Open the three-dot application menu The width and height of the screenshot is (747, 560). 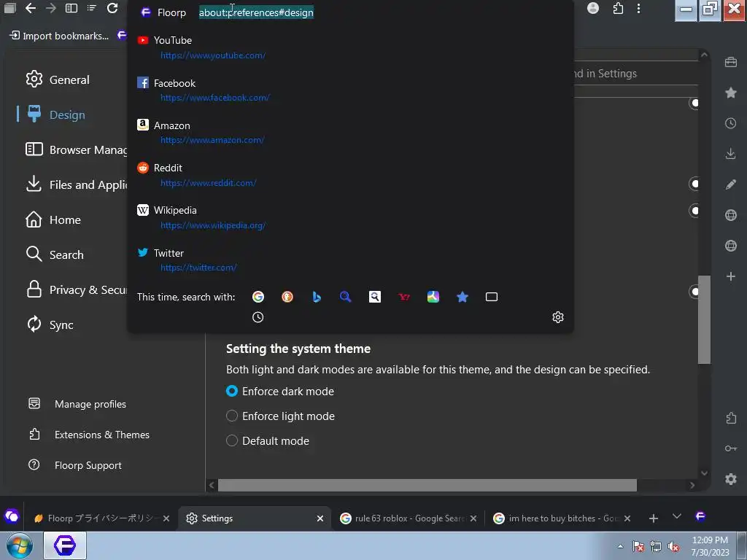pos(638,8)
